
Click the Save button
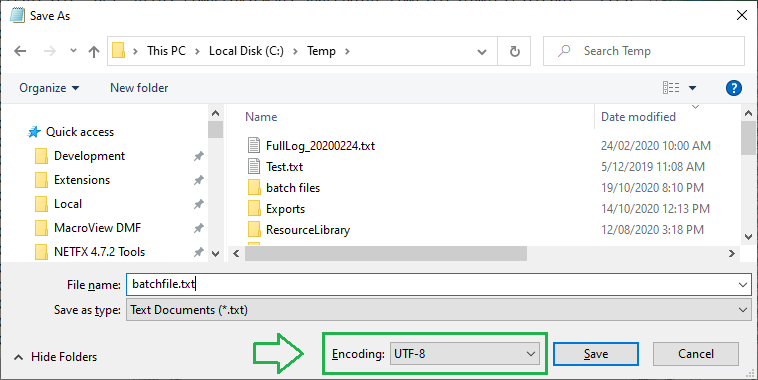596,354
